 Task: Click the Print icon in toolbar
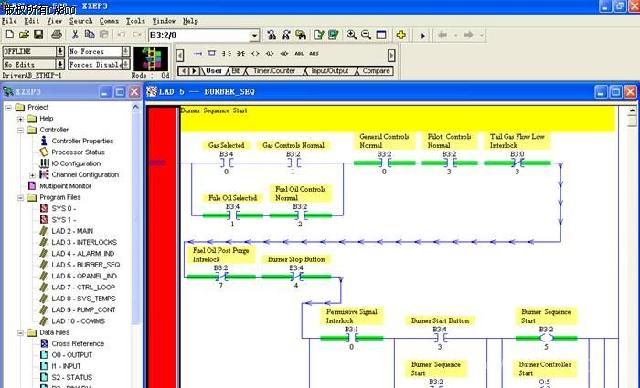click(57, 35)
